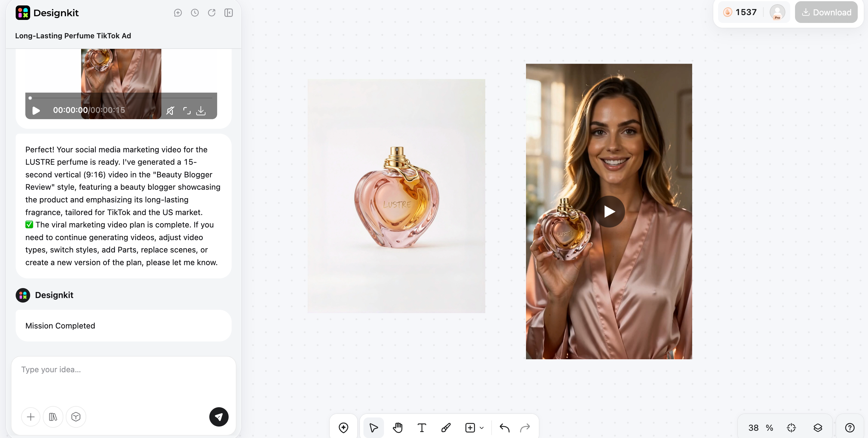Viewport: 868px width, 438px height.
Task: Click the video timestamp 00:00:00/00:00:15
Action: click(89, 110)
